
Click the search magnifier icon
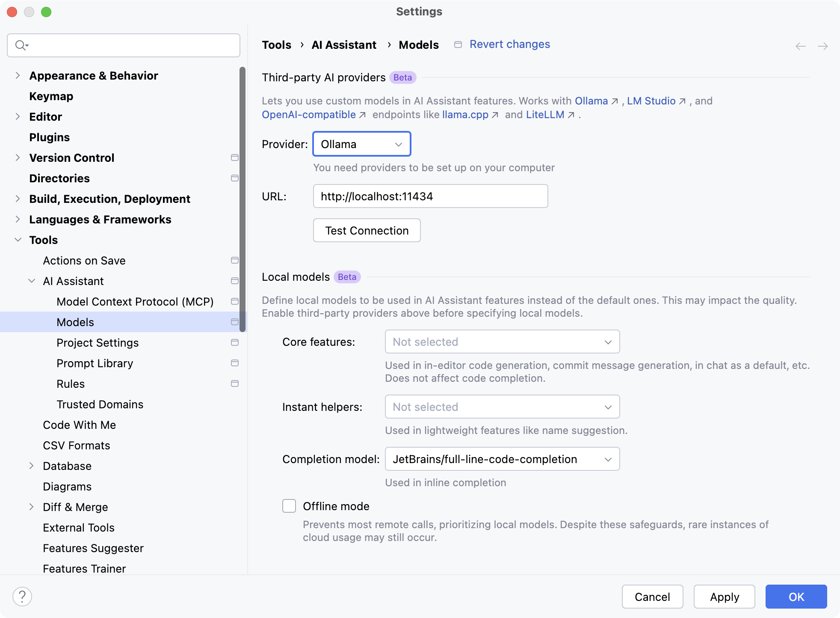(x=21, y=45)
